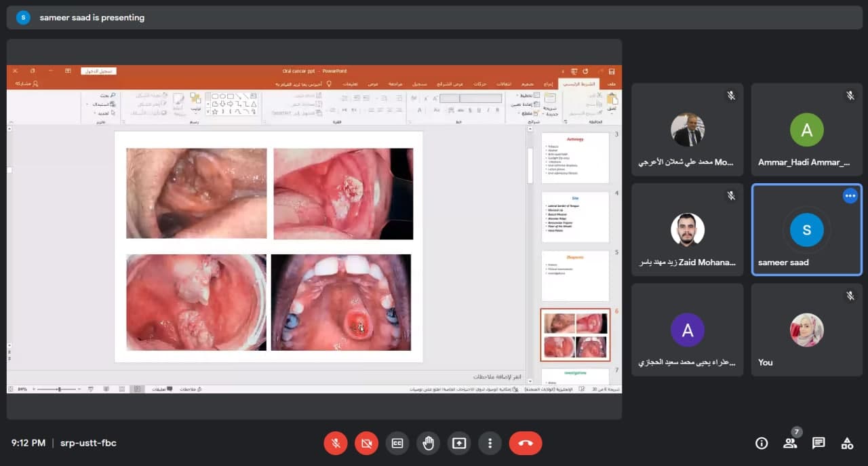Show the participants list with 7 people
The height and width of the screenshot is (466, 868).
790,443
